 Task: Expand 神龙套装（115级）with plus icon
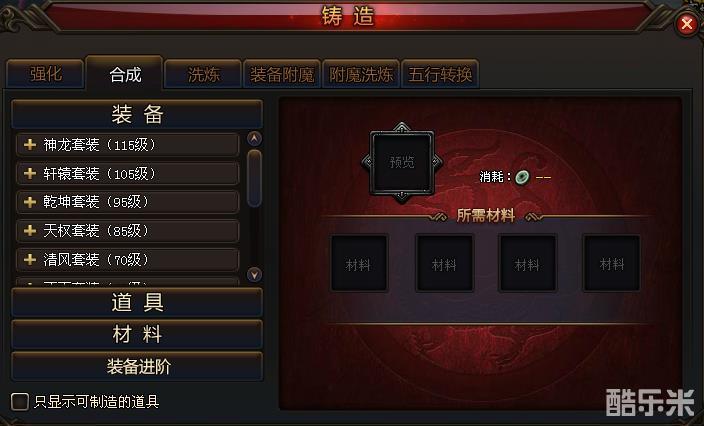pyautogui.click(x=30, y=145)
